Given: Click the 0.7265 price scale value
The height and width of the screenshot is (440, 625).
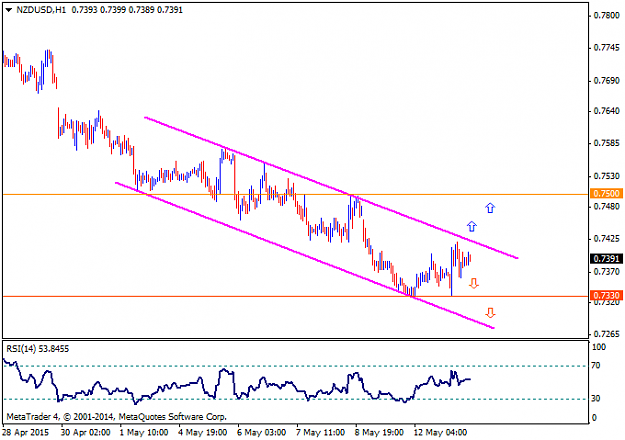Looking at the screenshot, I should click(607, 334).
